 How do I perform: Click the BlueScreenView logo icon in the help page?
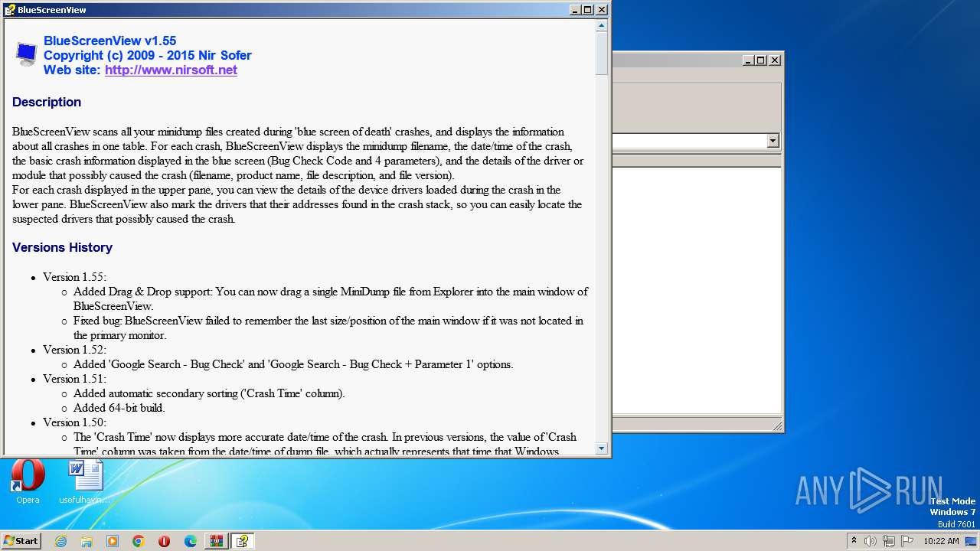[26, 54]
